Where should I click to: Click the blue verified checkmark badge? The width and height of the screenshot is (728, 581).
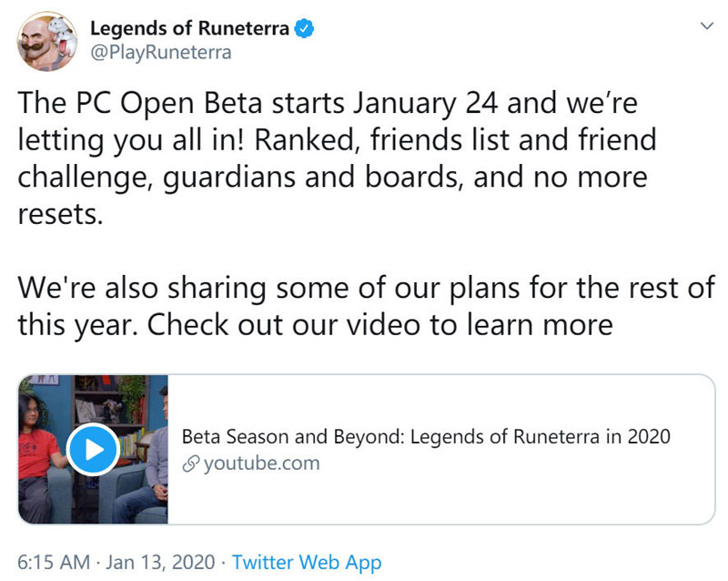click(305, 28)
